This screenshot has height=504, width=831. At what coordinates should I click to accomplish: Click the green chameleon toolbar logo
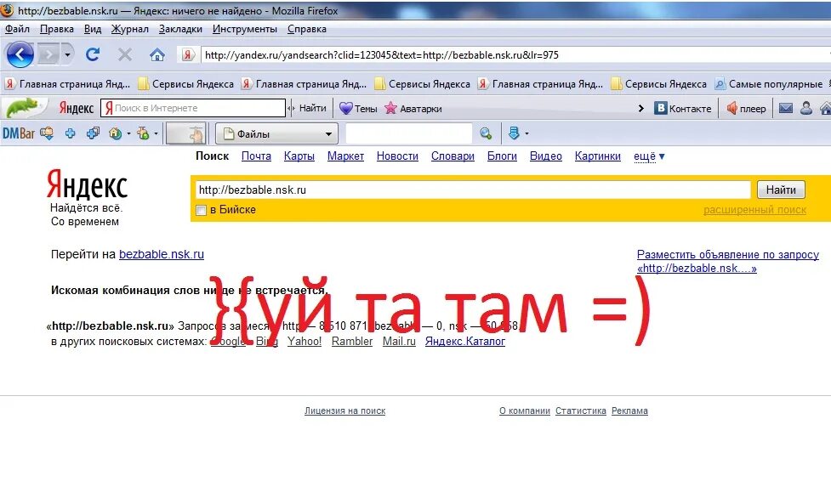point(22,108)
